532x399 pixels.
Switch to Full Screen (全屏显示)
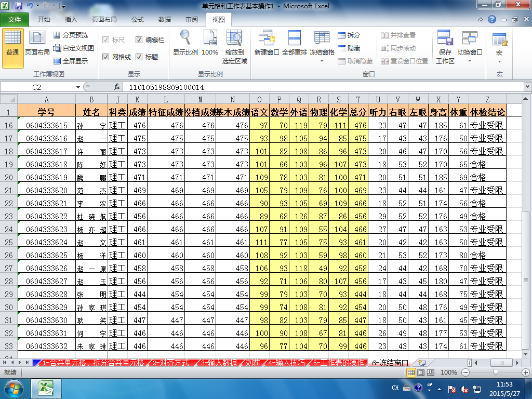71,61
